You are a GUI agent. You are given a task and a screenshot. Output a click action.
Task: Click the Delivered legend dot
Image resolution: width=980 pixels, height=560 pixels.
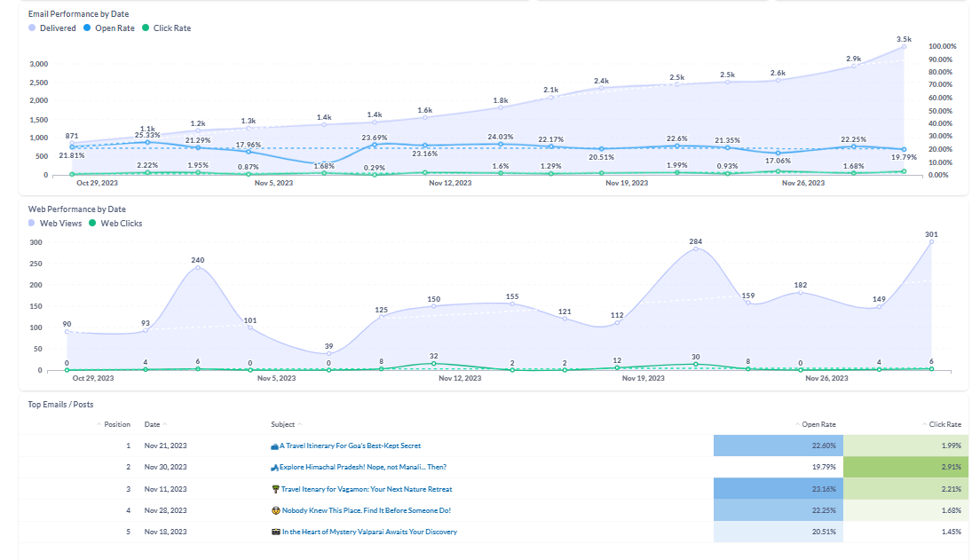pos(33,28)
